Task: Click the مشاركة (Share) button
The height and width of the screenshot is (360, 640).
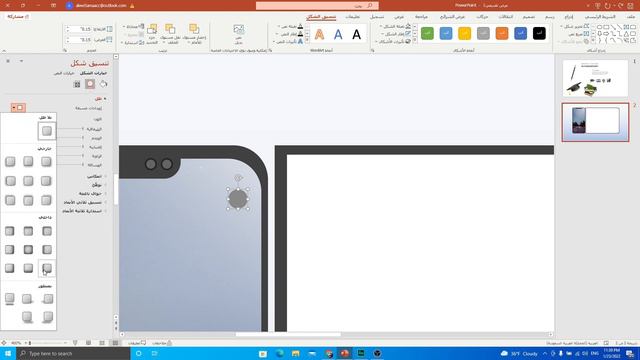Action: pyautogui.click(x=18, y=17)
